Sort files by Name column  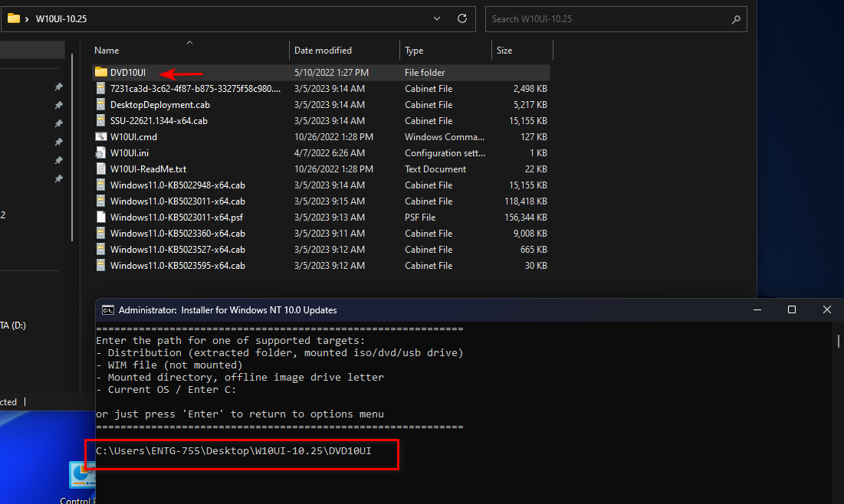click(x=107, y=51)
